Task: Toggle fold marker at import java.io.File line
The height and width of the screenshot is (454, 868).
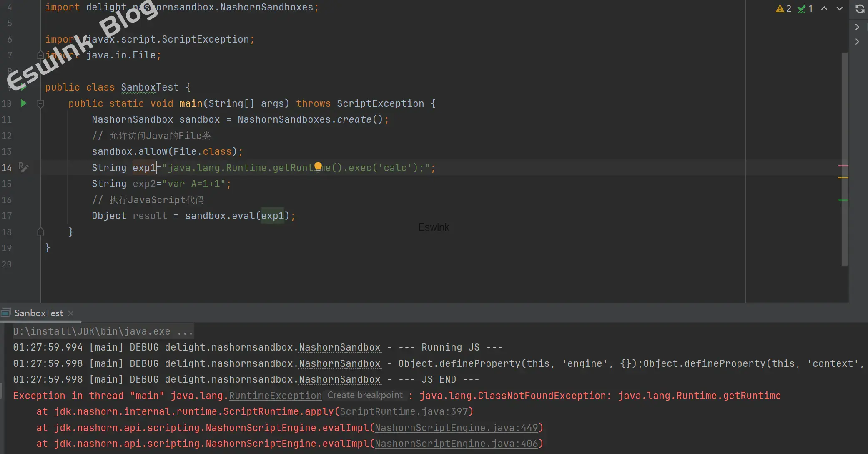Action: [x=40, y=55]
